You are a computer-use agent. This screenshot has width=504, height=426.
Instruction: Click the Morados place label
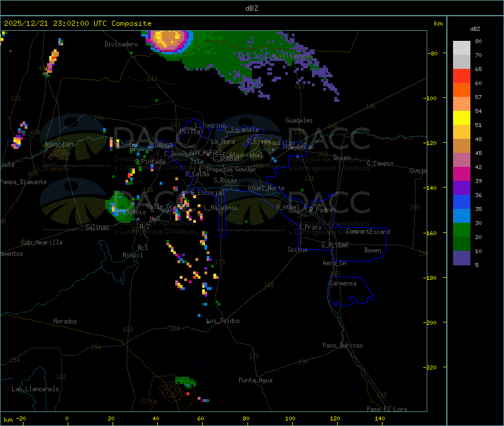tap(65, 321)
